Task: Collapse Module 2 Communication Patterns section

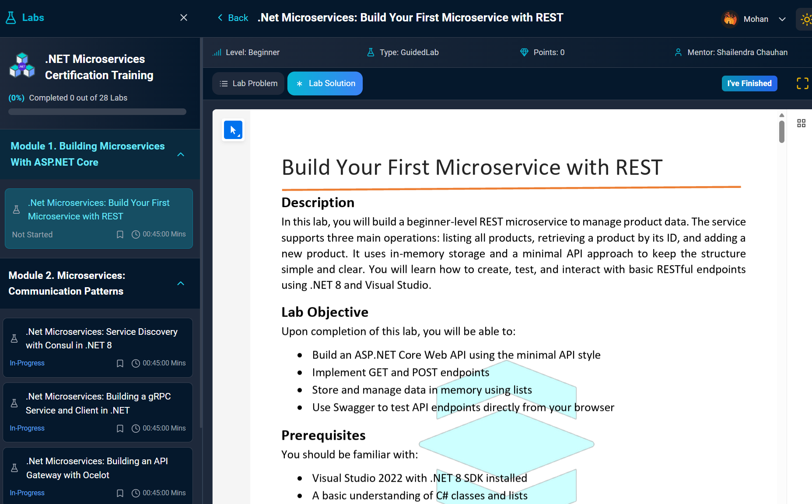Action: (181, 283)
